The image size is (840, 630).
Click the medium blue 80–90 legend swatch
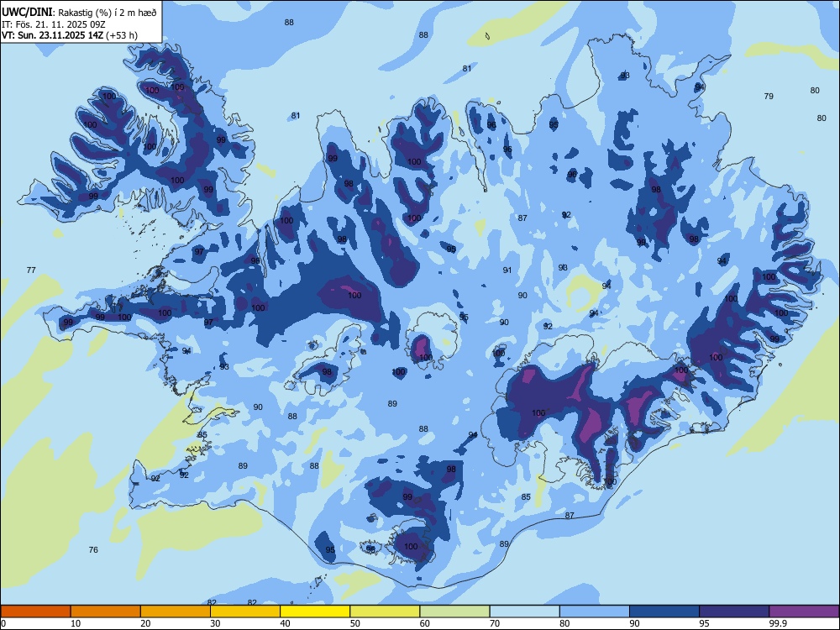coord(595,612)
